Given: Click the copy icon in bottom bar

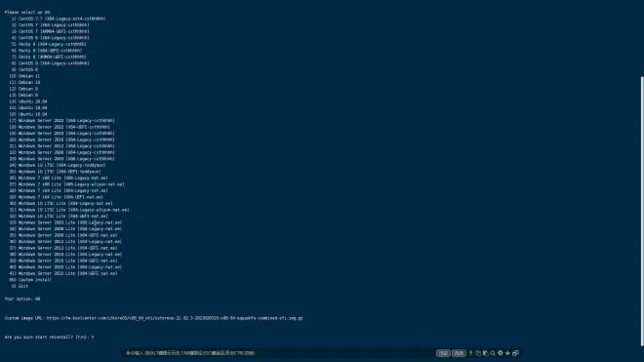Looking at the screenshot, I should [478, 353].
